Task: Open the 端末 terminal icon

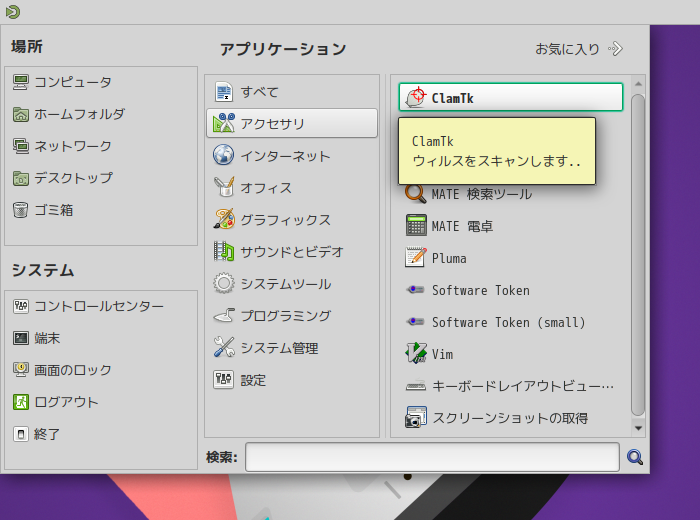Action: pos(21,338)
